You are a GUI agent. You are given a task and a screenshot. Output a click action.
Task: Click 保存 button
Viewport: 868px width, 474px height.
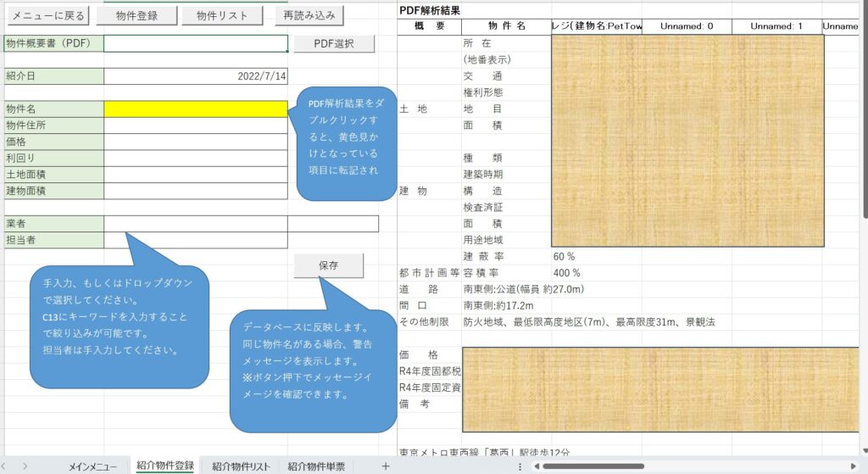coord(329,265)
